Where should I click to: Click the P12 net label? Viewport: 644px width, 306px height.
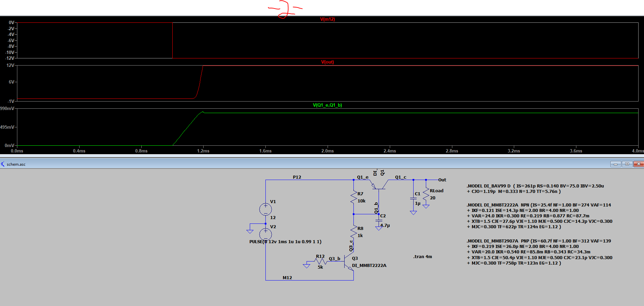tap(297, 177)
